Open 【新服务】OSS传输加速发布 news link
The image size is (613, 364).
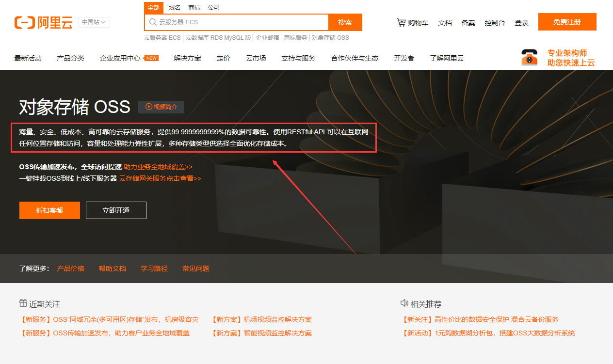104,333
